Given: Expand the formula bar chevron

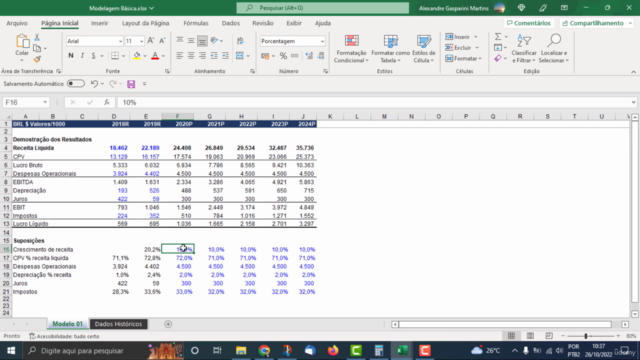Looking at the screenshot, I should (633, 102).
